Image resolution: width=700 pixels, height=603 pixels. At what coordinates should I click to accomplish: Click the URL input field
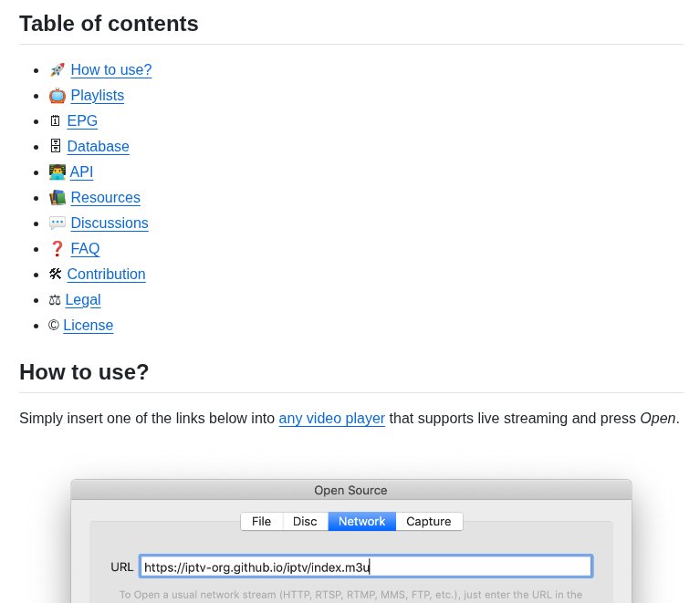click(x=365, y=567)
